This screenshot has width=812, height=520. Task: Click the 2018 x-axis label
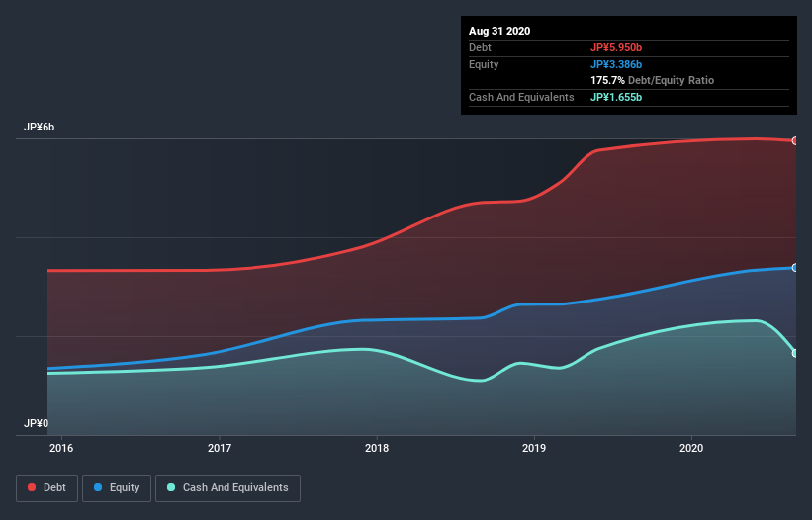coord(377,448)
